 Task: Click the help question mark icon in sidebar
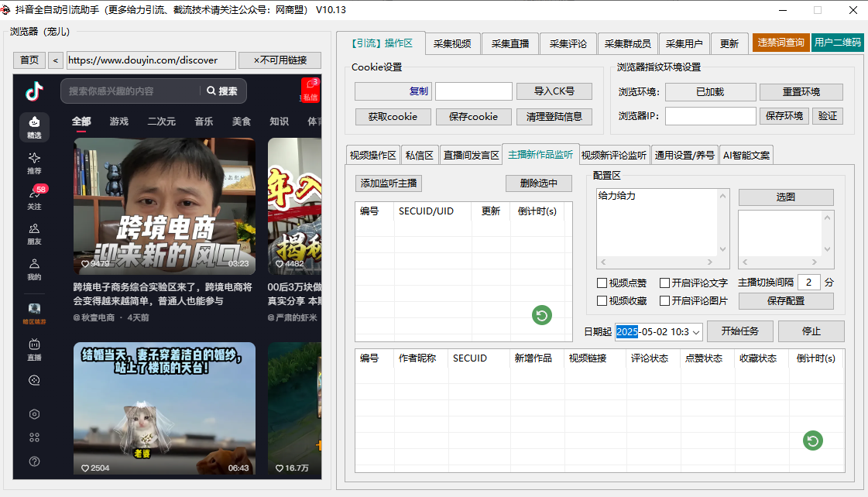(x=34, y=461)
